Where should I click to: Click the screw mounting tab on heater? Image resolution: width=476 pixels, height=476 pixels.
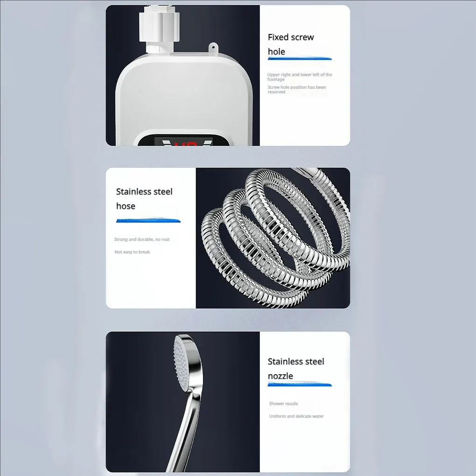[x=213, y=48]
